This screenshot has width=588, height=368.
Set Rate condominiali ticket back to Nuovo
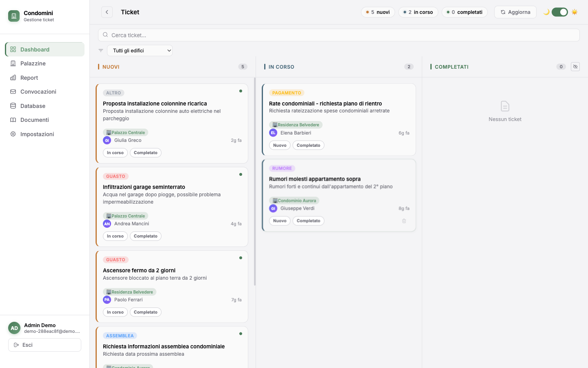click(x=280, y=146)
